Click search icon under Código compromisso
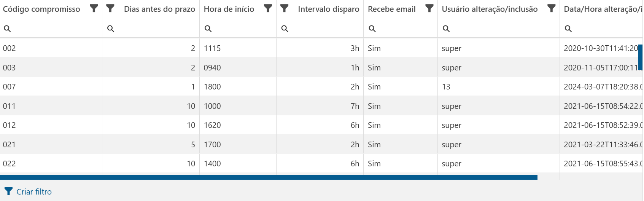This screenshot has height=201, width=644. [7, 29]
